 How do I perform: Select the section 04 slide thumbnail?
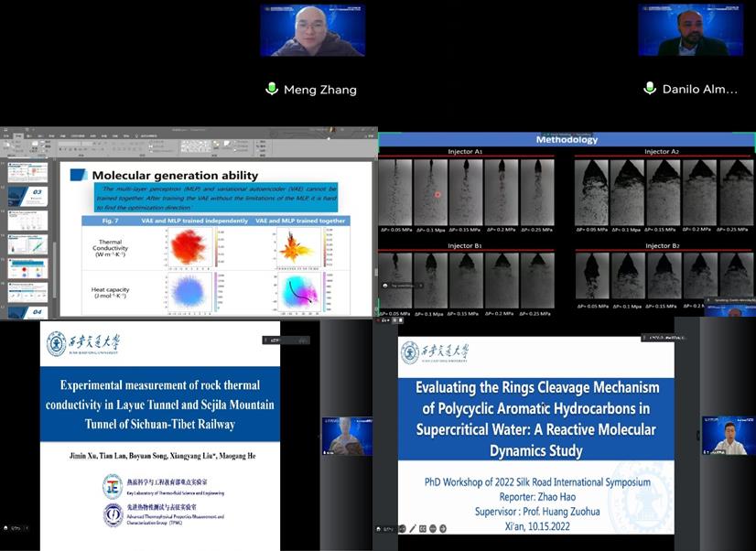pos(27,312)
